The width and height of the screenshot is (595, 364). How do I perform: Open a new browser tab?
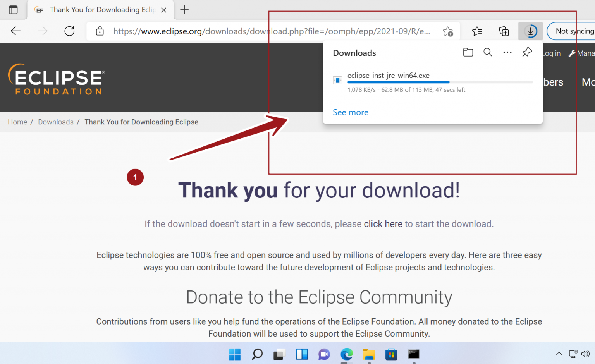pos(185,10)
